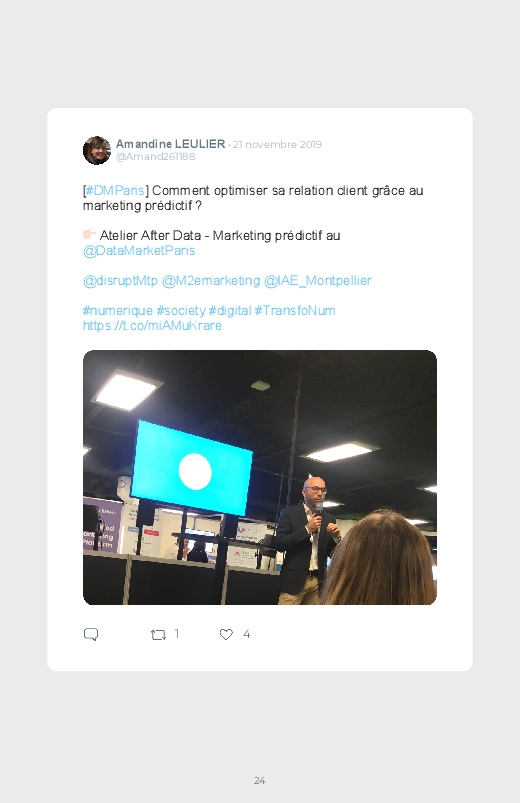Open the 21 novembre 2019 timestamp
520x803 pixels.
277,144
